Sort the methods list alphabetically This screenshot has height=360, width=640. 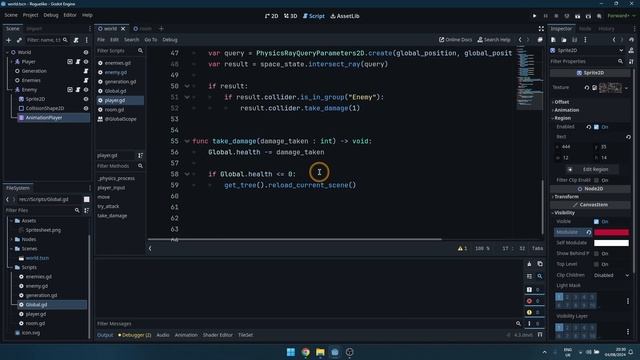pos(140,156)
